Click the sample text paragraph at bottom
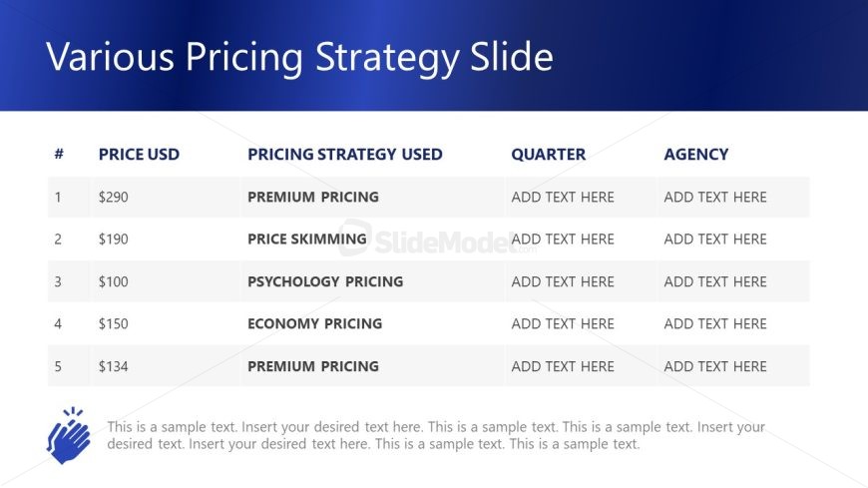This screenshot has height=488, width=868. [436, 435]
